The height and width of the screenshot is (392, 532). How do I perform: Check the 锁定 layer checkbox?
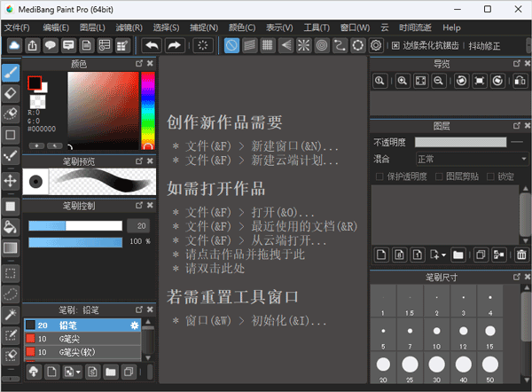coord(489,176)
